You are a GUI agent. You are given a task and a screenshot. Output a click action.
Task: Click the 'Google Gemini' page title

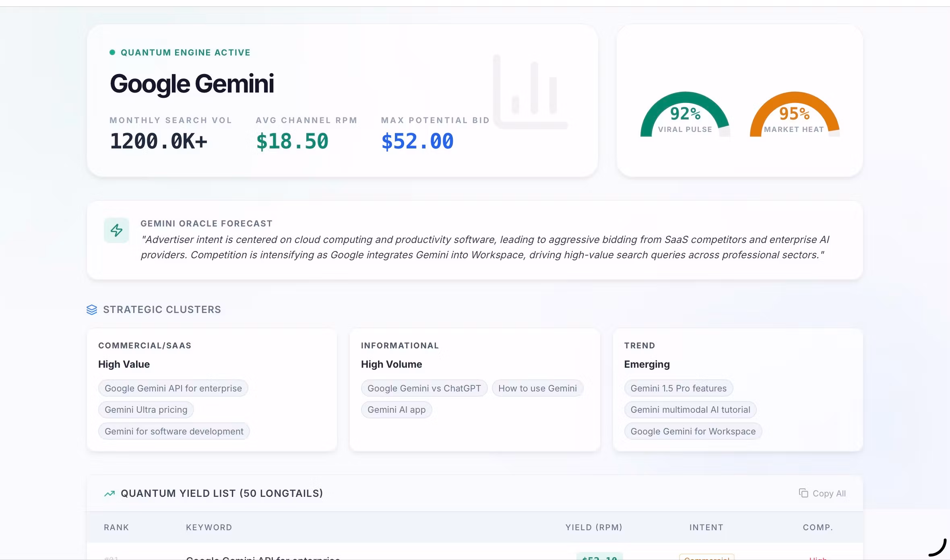(192, 84)
